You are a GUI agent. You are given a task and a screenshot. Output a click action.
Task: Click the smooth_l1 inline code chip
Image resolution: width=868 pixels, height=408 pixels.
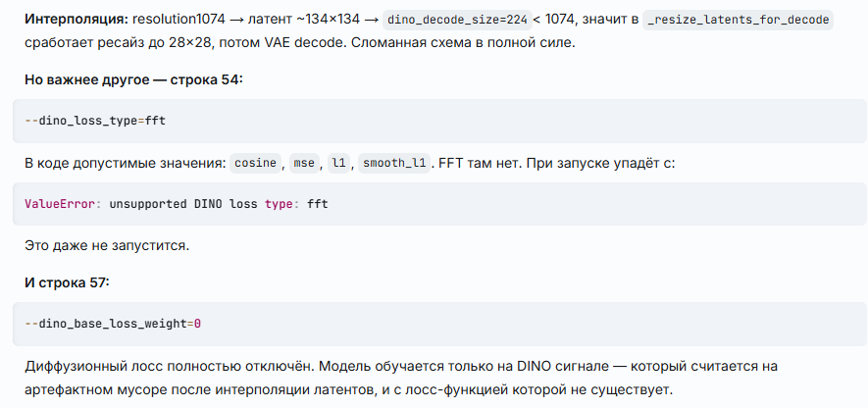pos(394,164)
